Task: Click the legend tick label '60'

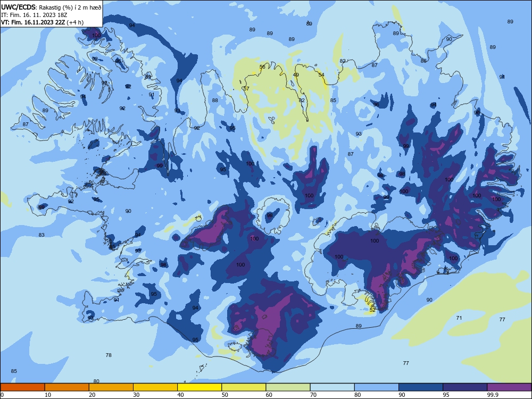Action: (x=269, y=395)
